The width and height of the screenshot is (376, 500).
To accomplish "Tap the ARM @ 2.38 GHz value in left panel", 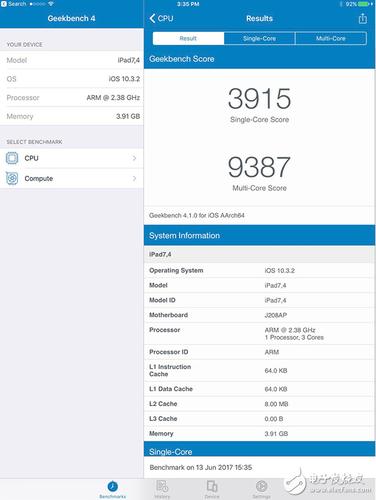I will click(x=113, y=98).
